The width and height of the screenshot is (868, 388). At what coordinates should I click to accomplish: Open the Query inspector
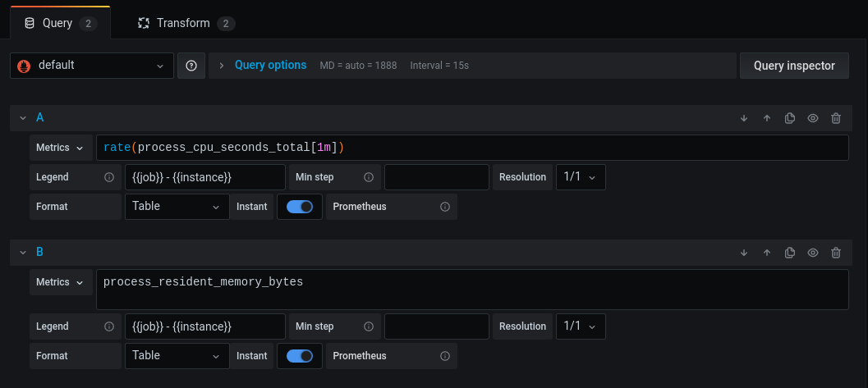coord(794,66)
